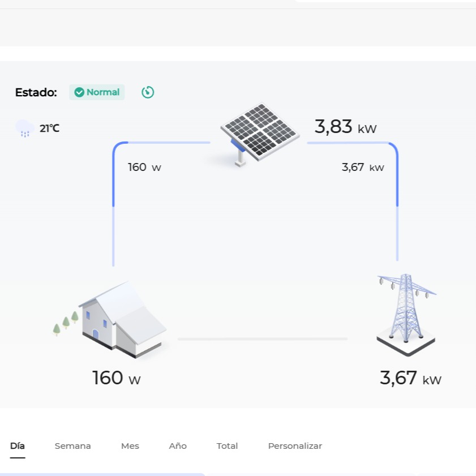Click the 21°C temperature reading
This screenshot has height=476, width=476.
point(49,128)
